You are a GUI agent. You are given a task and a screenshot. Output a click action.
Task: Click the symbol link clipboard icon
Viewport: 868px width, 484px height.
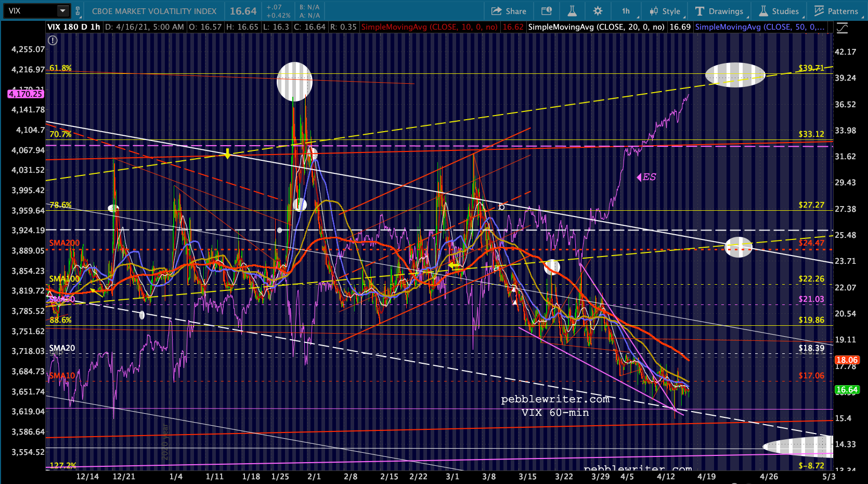78,11
